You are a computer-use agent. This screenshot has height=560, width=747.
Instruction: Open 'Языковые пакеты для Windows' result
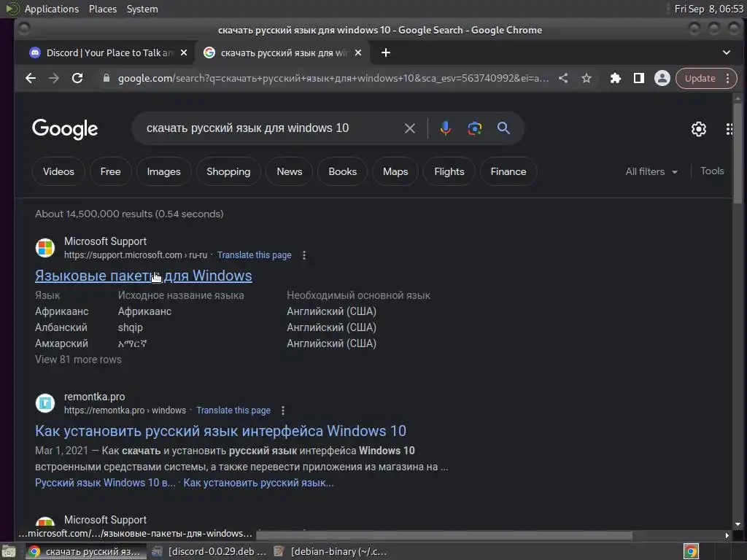pyautogui.click(x=144, y=276)
